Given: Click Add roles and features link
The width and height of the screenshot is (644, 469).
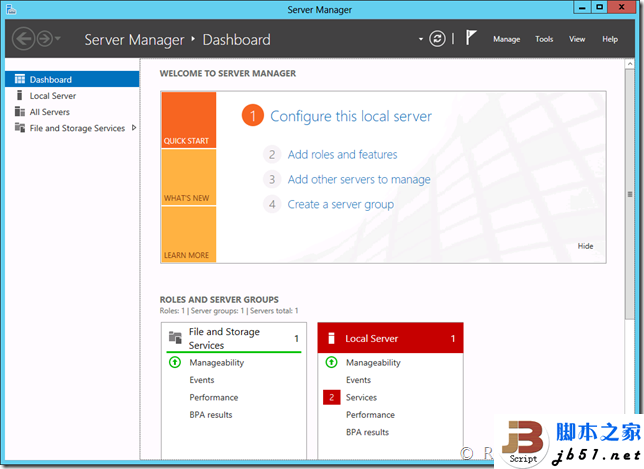Looking at the screenshot, I should (342, 155).
